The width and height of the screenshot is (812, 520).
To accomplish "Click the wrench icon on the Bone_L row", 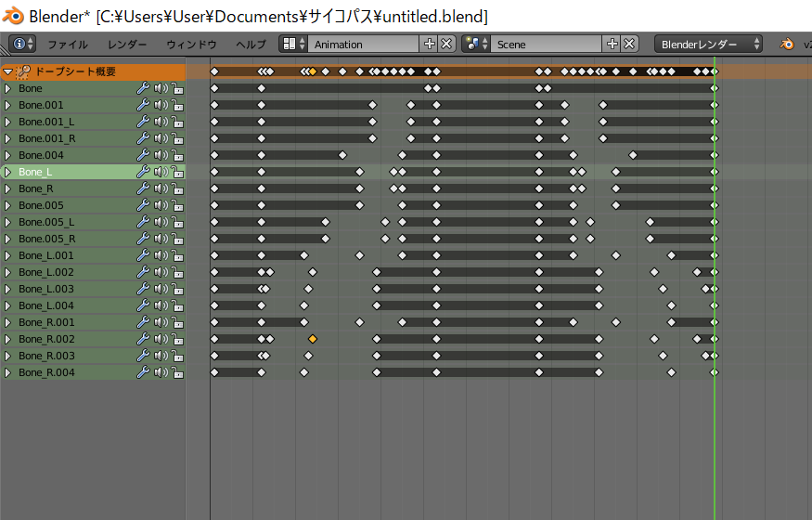I will tap(143, 172).
